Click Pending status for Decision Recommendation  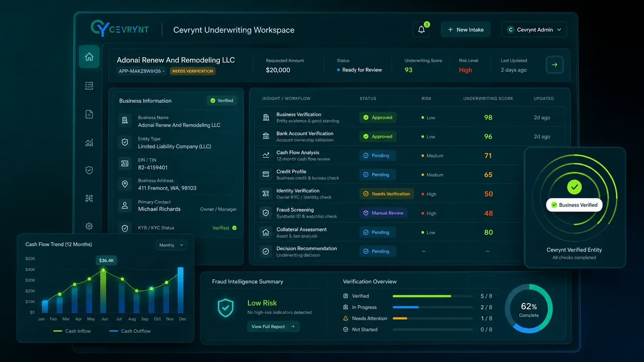(x=377, y=251)
